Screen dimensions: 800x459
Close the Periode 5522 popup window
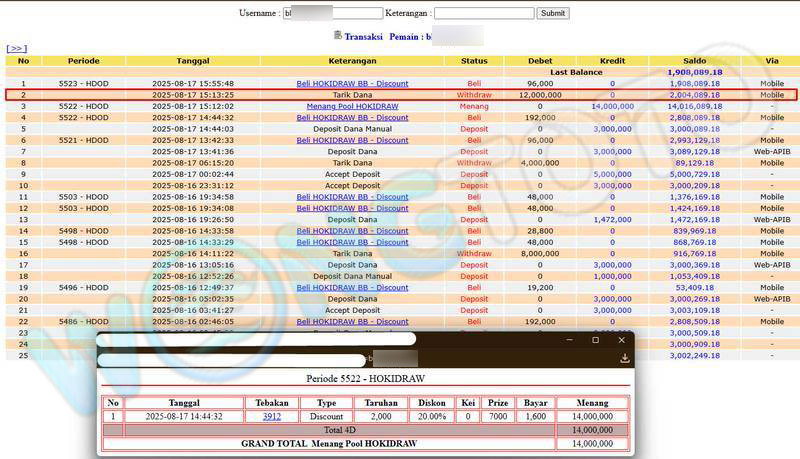pyautogui.click(x=620, y=340)
